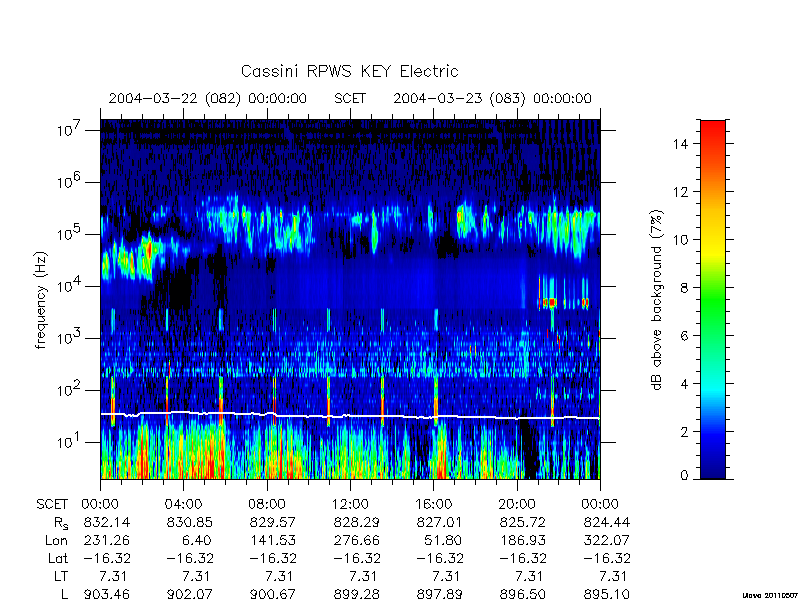Image resolution: width=800 pixels, height=600 pixels.
Task: Click frequency axis label 10^7
Action: pyautogui.click(x=68, y=129)
